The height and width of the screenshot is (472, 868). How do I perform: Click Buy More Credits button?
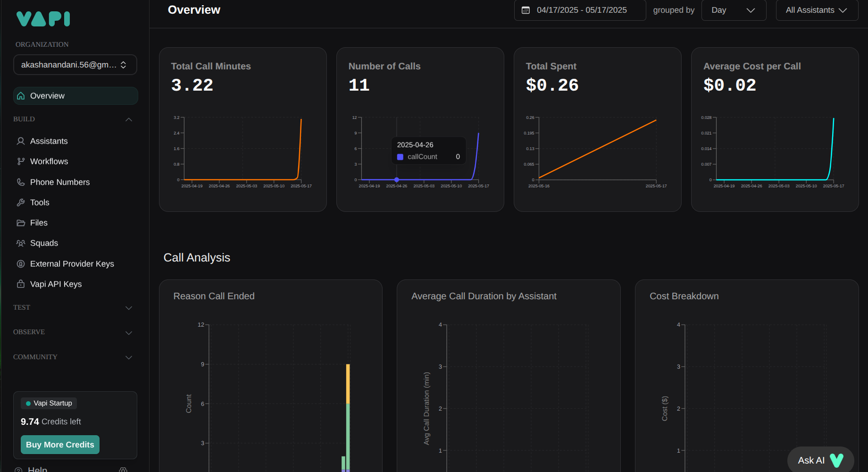tap(60, 445)
